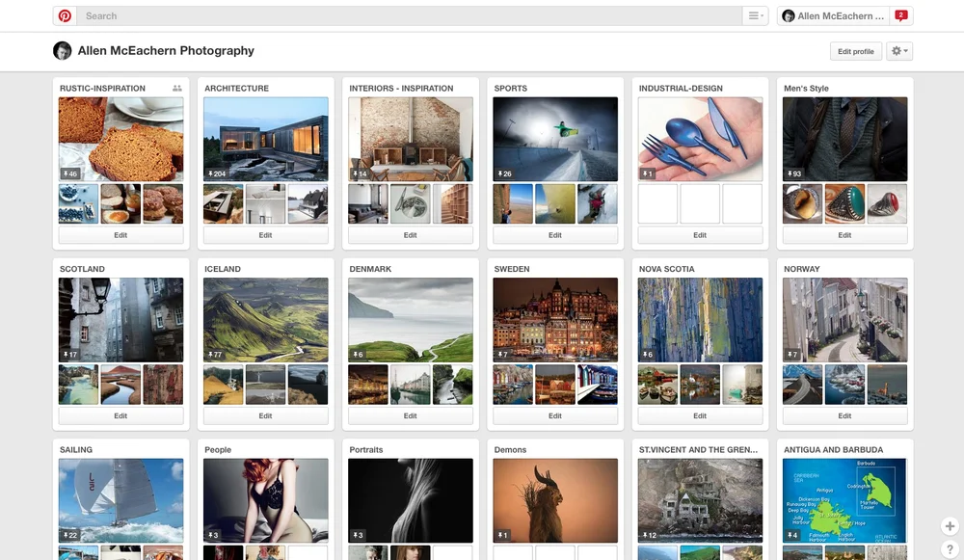The width and height of the screenshot is (964, 560).
Task: Open the NORWAY cobbled street cover image
Action: tap(844, 320)
